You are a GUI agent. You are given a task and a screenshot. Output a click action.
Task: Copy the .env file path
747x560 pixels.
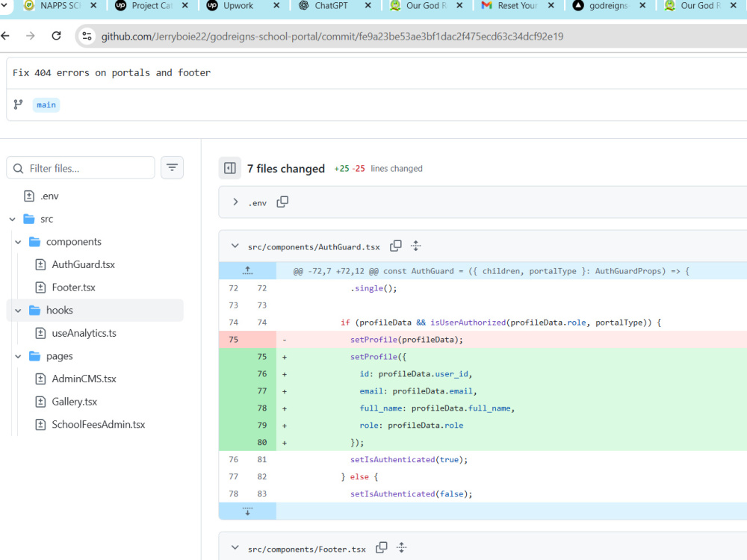[x=282, y=202]
